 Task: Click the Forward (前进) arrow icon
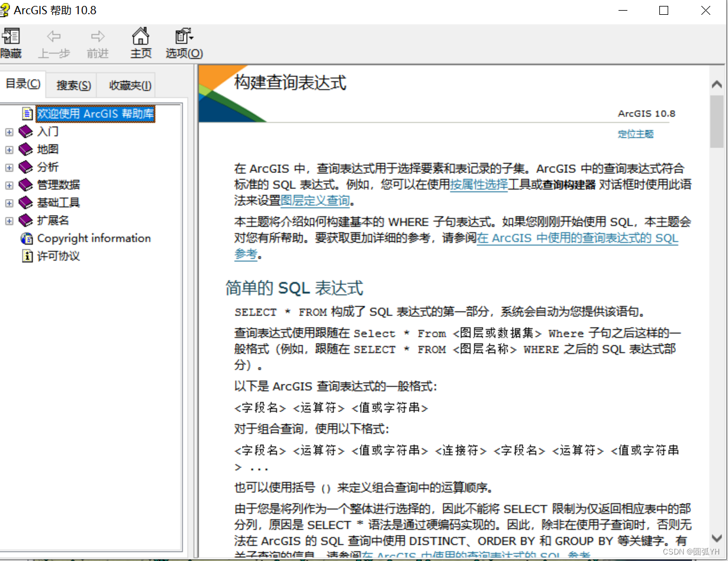tap(98, 37)
